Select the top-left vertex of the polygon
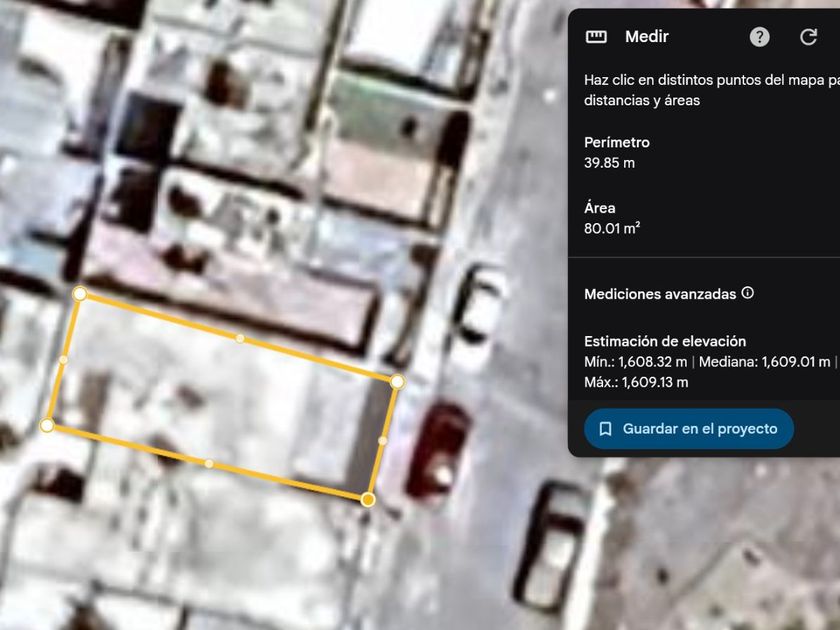The image size is (840, 630). click(80, 294)
